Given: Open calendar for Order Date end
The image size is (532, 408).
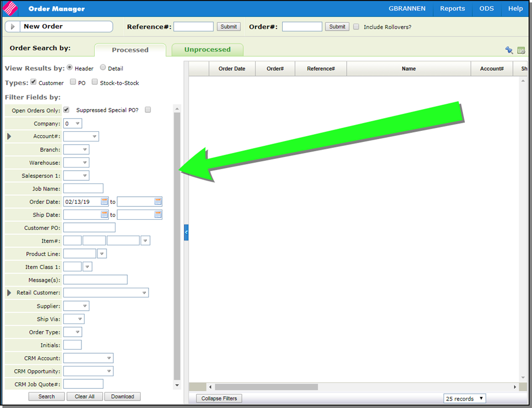Looking at the screenshot, I should tap(158, 202).
